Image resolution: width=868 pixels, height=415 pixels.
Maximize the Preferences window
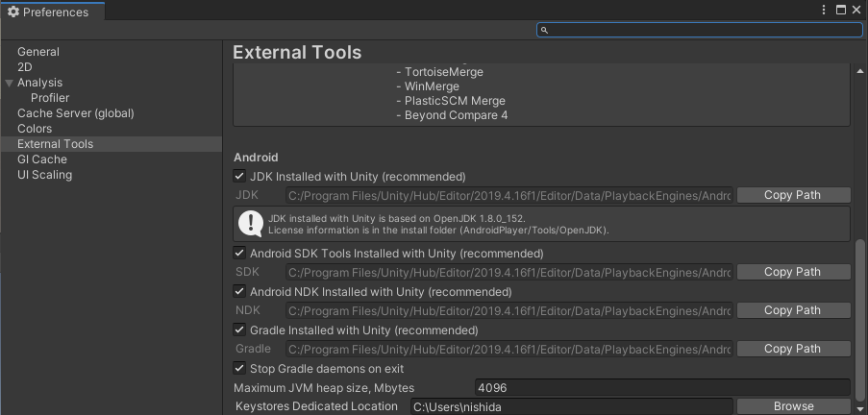(x=841, y=10)
